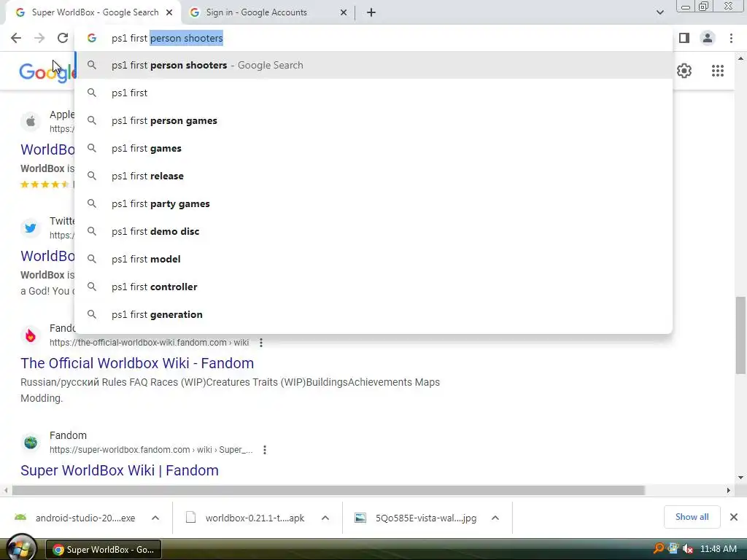The image size is (747, 560).
Task: Choose suggestion ps1 first person games
Action: [373, 120]
